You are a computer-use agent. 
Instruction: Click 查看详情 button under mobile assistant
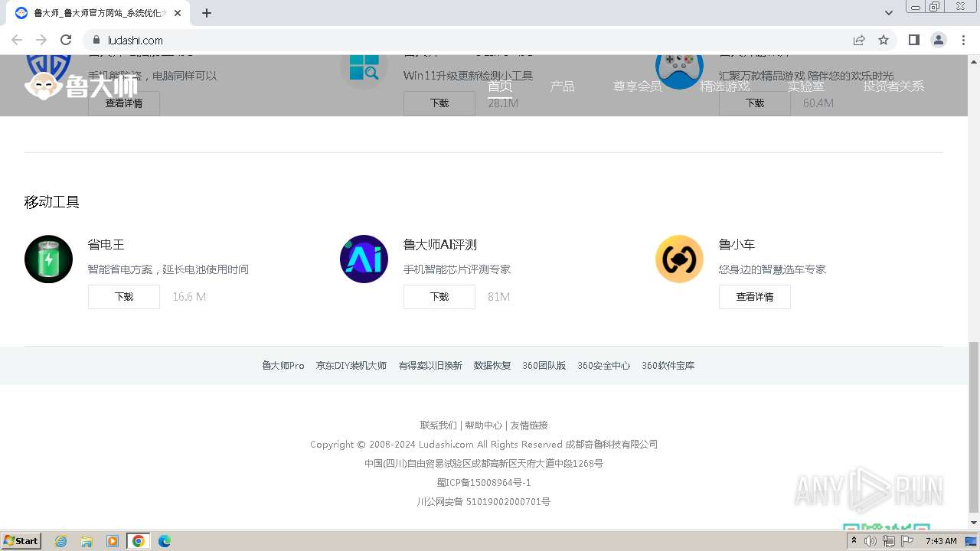click(124, 103)
